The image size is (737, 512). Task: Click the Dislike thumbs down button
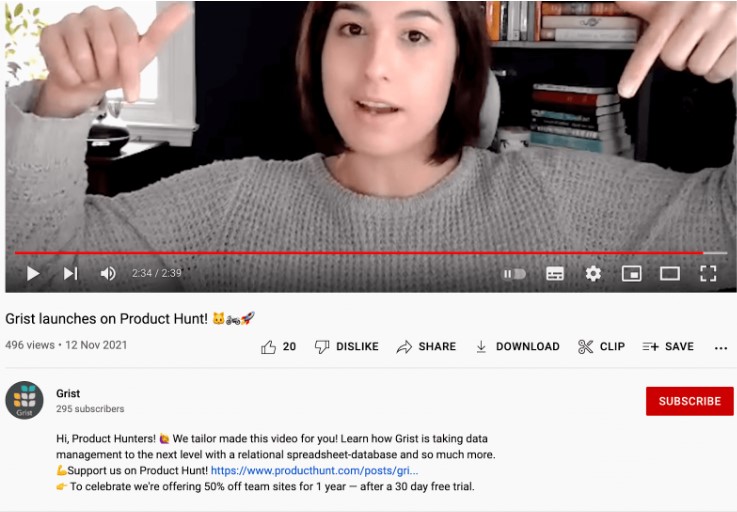(346, 347)
